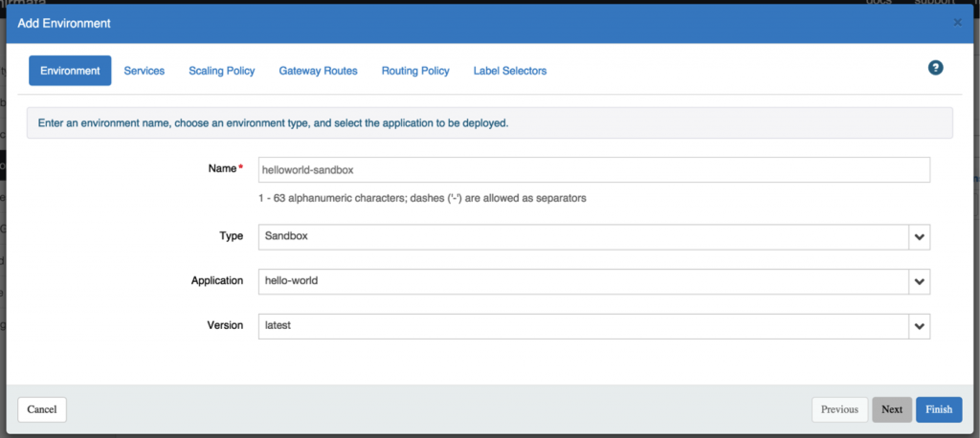Screen dimensions: 980x438
Task: Go to the Gateway Routes tab
Action: click(318, 71)
